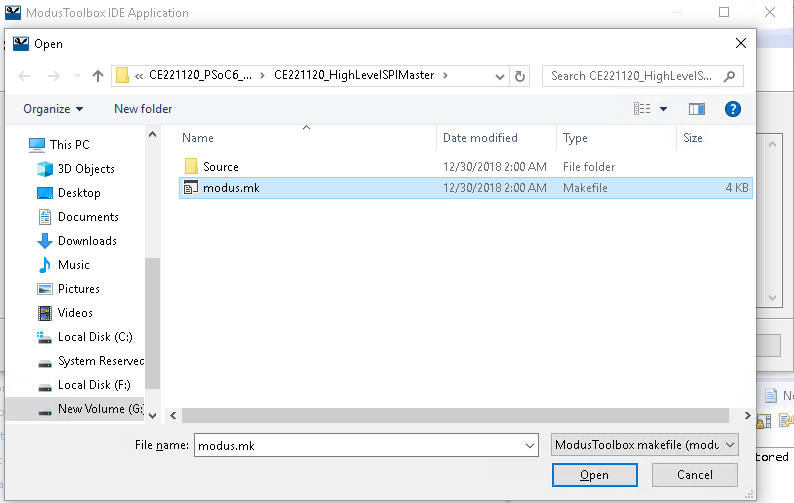Screen dimensions: 794x503
Task: Click the Music note icon
Action: (x=45, y=265)
